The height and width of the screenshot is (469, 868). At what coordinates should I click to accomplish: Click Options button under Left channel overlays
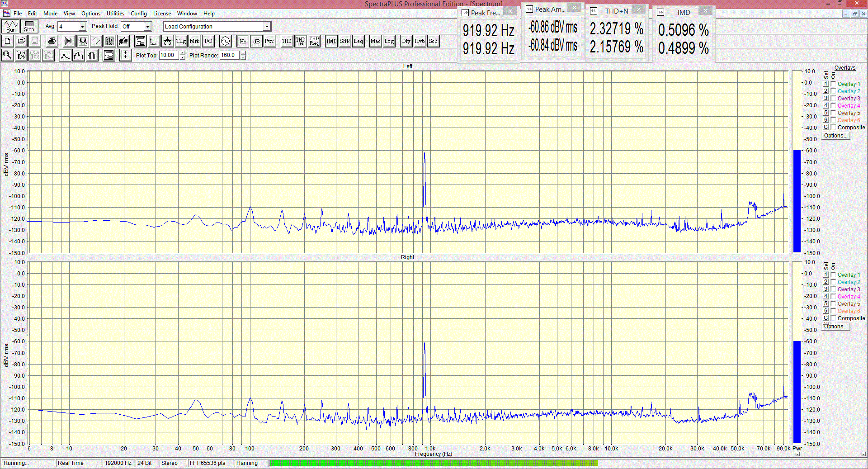coord(835,136)
